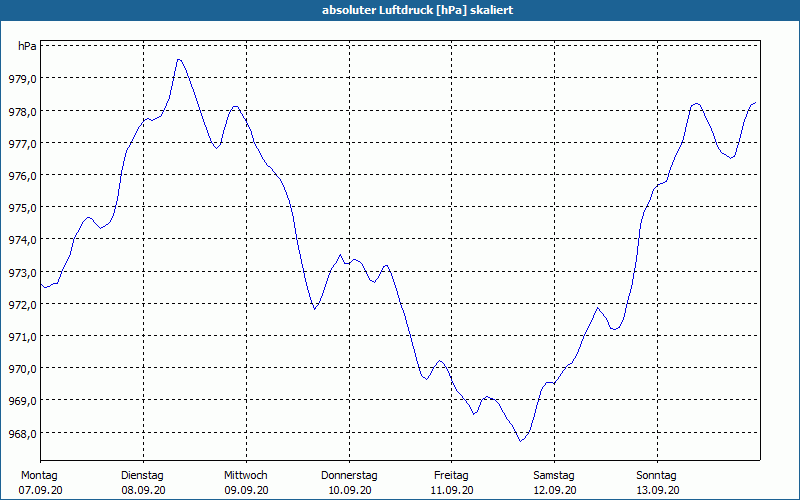Click the 'Freitag' day label
The height and width of the screenshot is (500, 800).
point(451,476)
